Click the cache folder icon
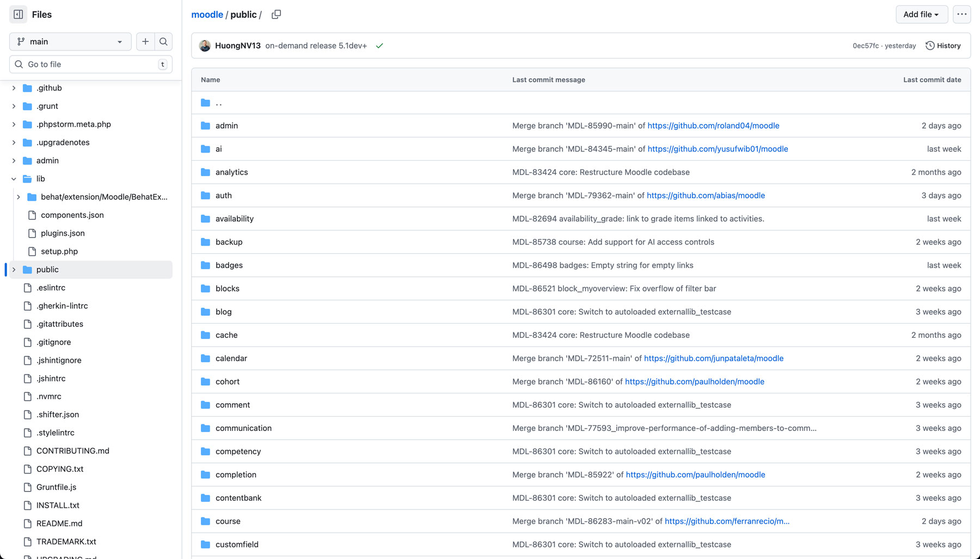Screen dimensions: 980x559 coord(205,335)
